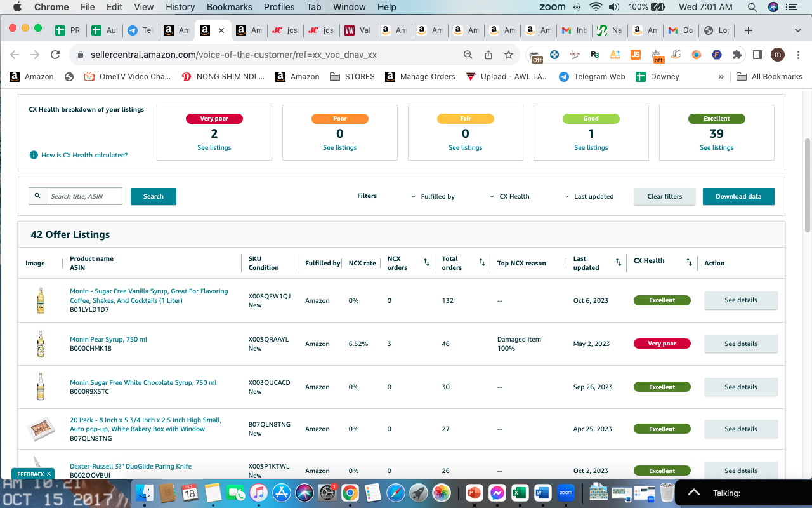Open the Bookmarks menu
Screen dimensions: 812x508
pos(230,7)
